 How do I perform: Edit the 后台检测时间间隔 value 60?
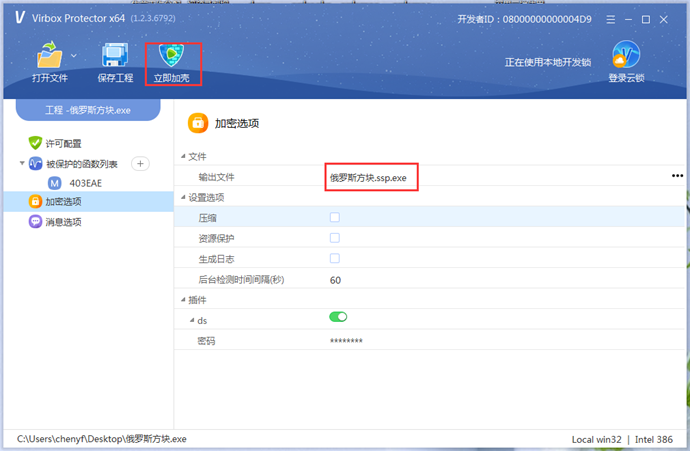point(335,280)
